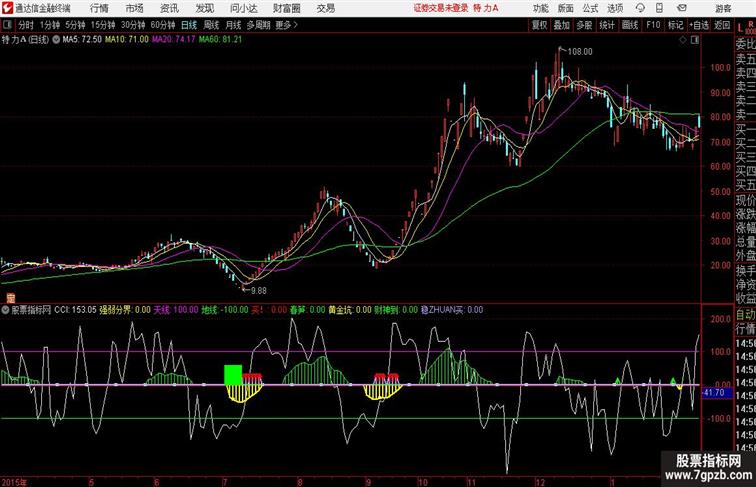Toggle the sidebar panel icon left of 分时
756x487 pixels.
tap(7, 25)
